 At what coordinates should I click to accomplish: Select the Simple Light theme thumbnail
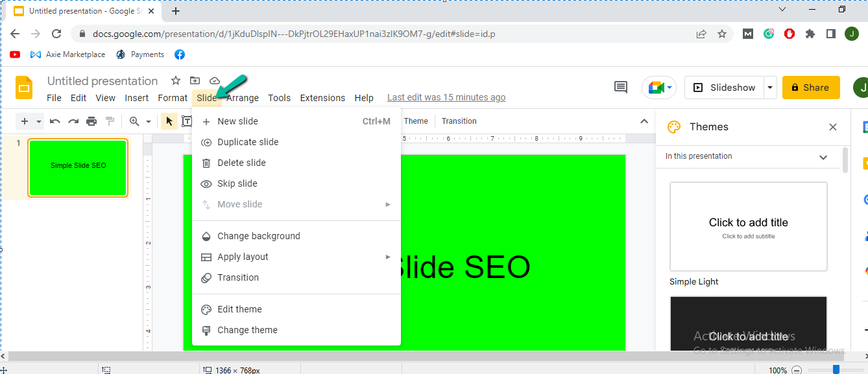click(x=748, y=227)
